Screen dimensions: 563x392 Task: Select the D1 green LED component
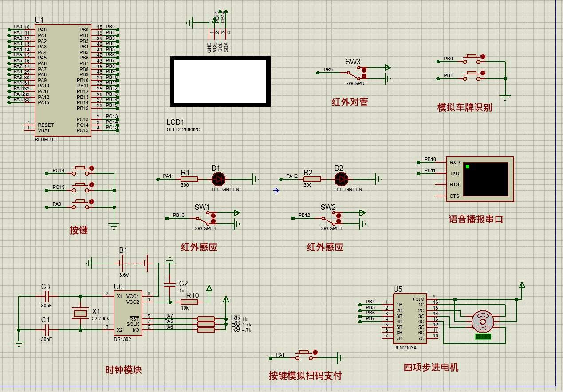[x=218, y=179]
